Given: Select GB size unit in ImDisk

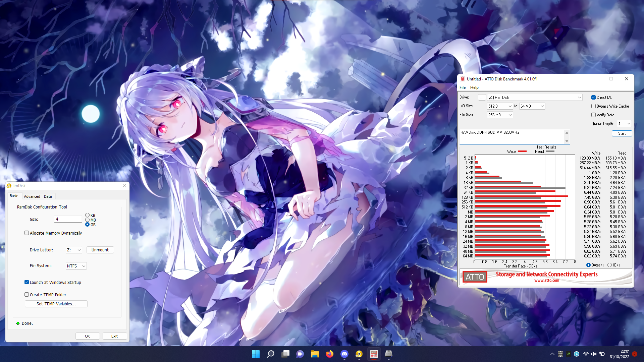Looking at the screenshot, I should 88,225.
